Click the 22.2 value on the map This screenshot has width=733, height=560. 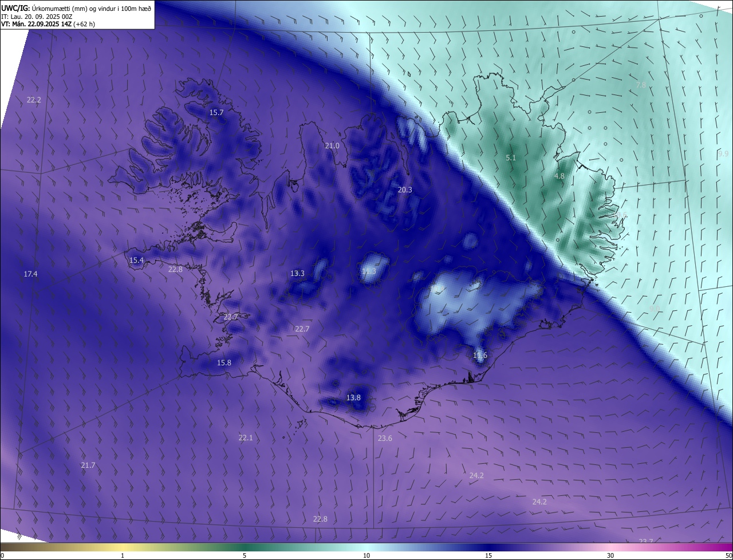[x=34, y=100]
